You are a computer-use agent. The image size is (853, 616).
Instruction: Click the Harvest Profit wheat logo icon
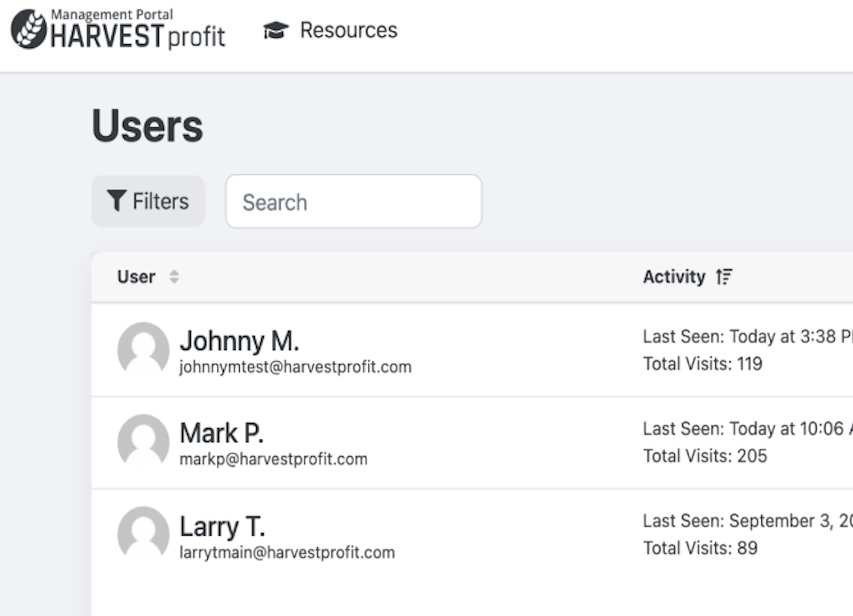coord(29,29)
